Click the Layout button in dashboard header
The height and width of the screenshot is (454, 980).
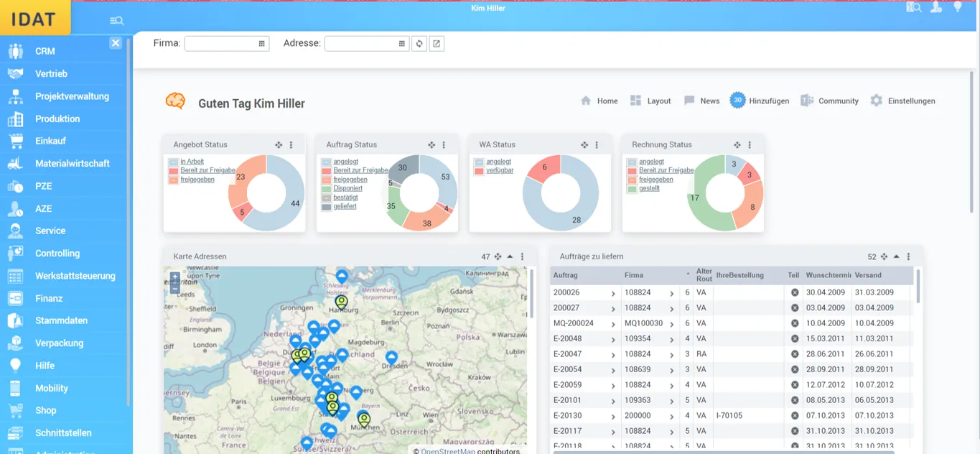pyautogui.click(x=650, y=101)
